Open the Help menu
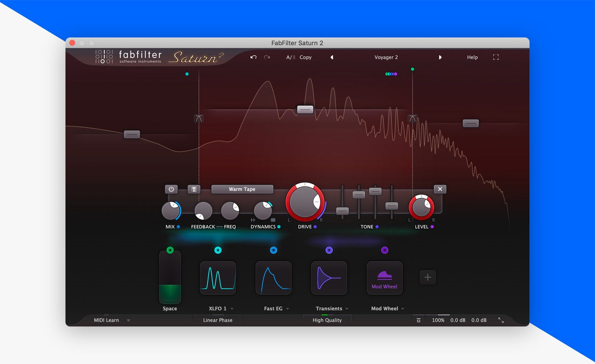Viewport: 595px width, 364px height. [x=472, y=57]
